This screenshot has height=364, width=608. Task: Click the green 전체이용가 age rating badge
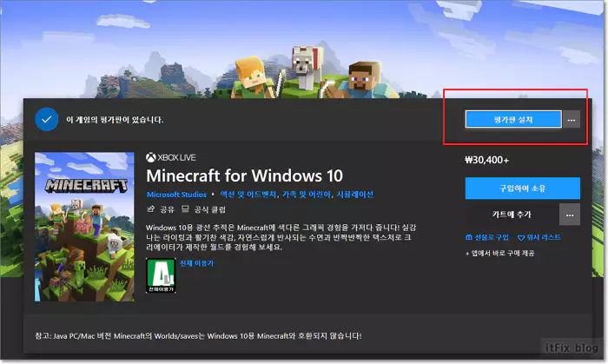point(161,275)
